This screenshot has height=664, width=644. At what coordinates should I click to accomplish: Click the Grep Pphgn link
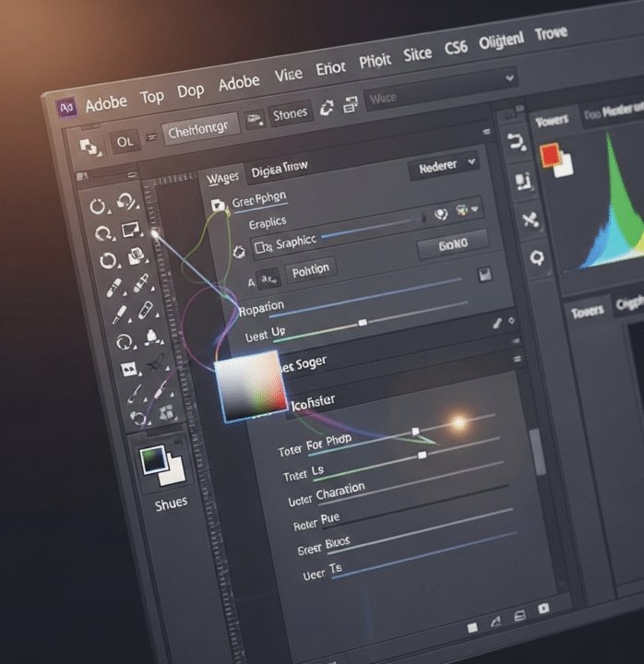(259, 199)
